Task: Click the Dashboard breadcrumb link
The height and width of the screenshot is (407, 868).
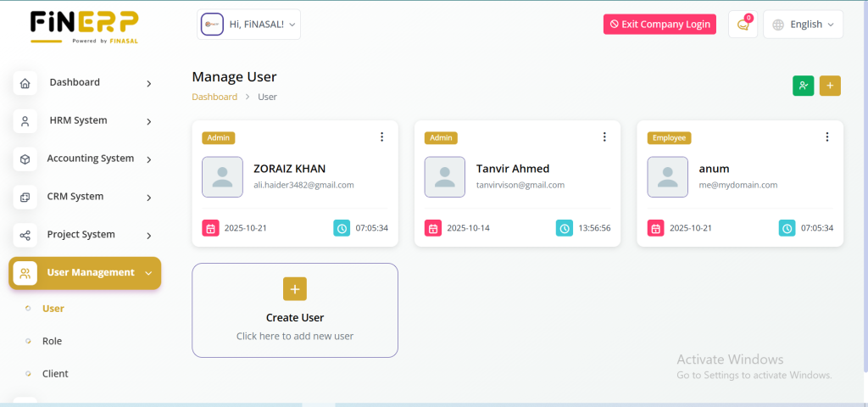Action: tap(214, 97)
